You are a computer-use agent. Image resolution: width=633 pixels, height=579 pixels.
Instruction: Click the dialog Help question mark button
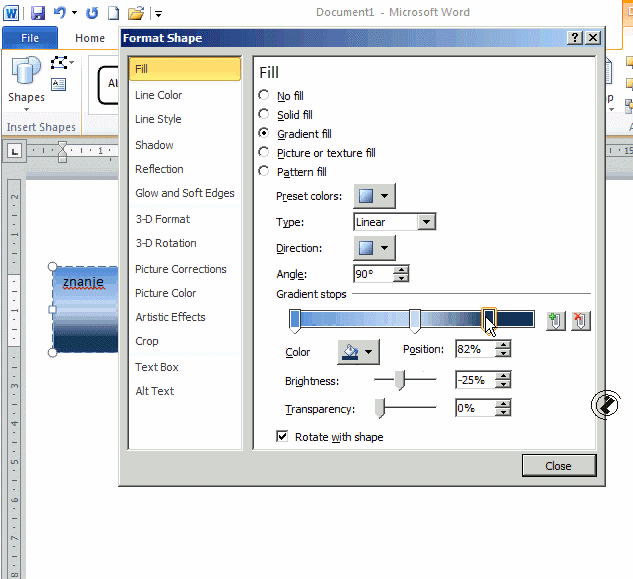(575, 37)
